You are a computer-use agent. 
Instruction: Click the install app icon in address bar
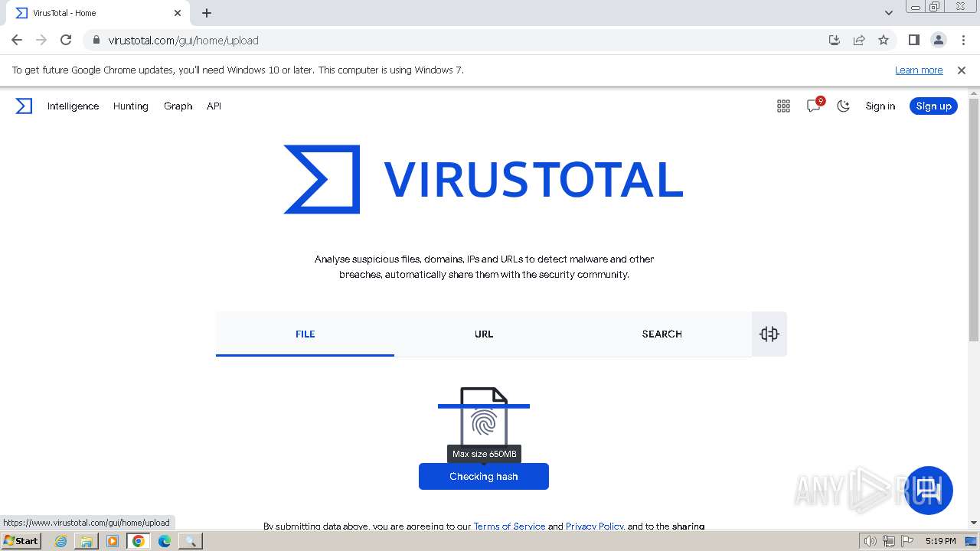[x=835, y=40]
